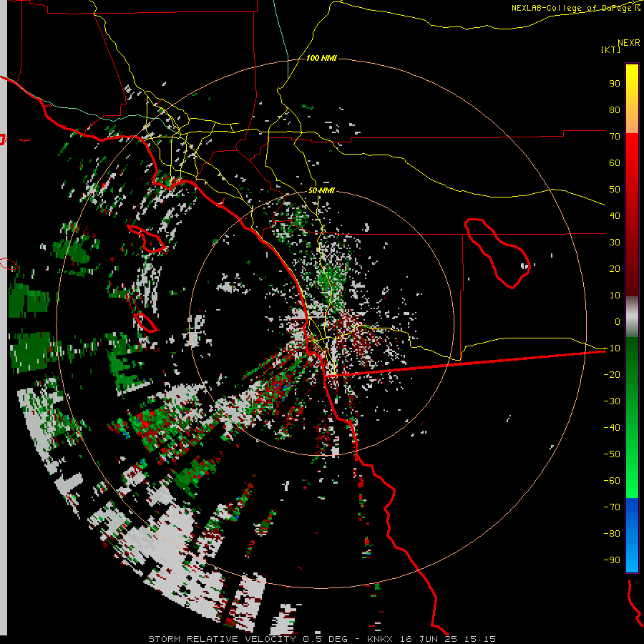The height and width of the screenshot is (644, 644).
Task: Click the -20 value on the velocity scale
Action: (x=612, y=374)
